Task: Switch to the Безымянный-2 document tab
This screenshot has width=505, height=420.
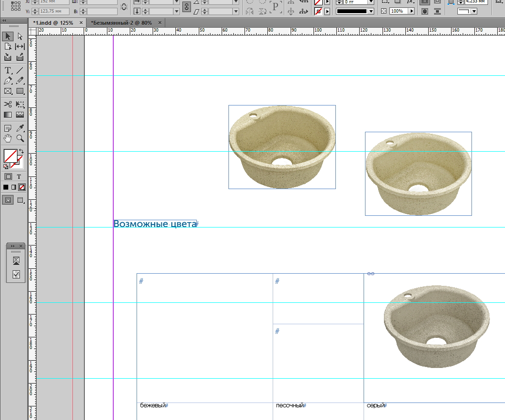Action: (121, 23)
